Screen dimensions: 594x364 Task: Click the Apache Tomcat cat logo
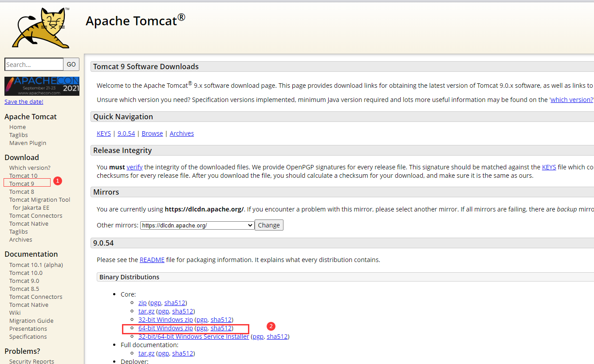click(41, 27)
